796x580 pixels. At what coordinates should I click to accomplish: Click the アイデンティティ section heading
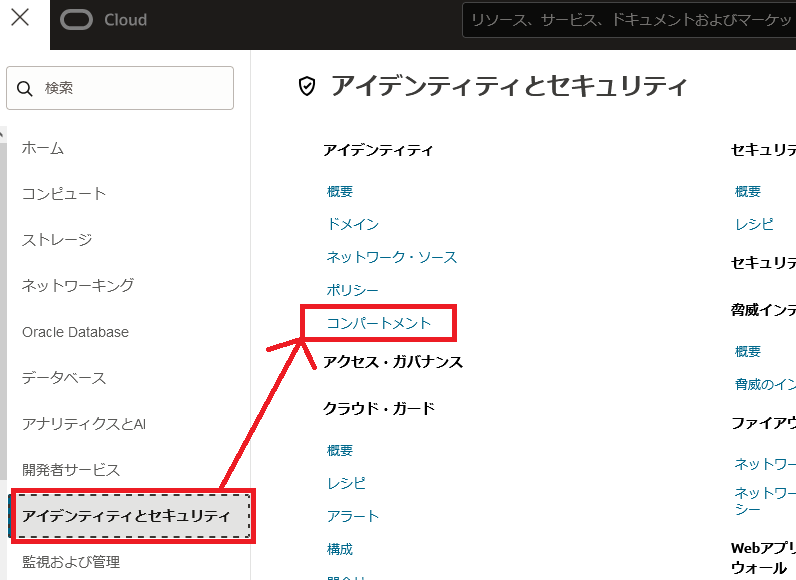pos(378,150)
